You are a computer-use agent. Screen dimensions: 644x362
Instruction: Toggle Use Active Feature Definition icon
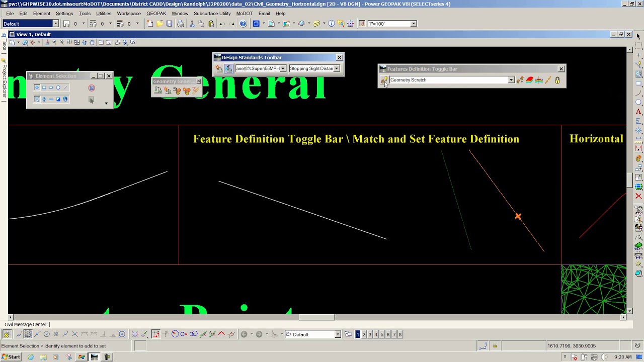pos(384,80)
